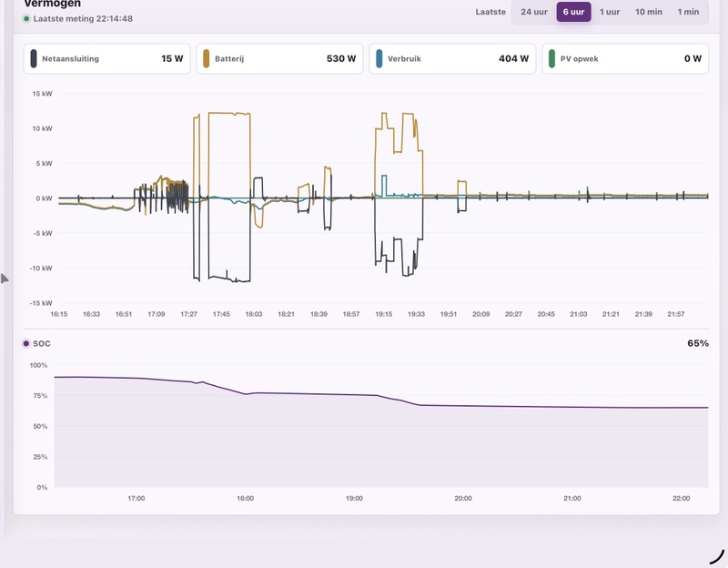Show the last 1 min range
728x568 pixels.
coord(688,12)
